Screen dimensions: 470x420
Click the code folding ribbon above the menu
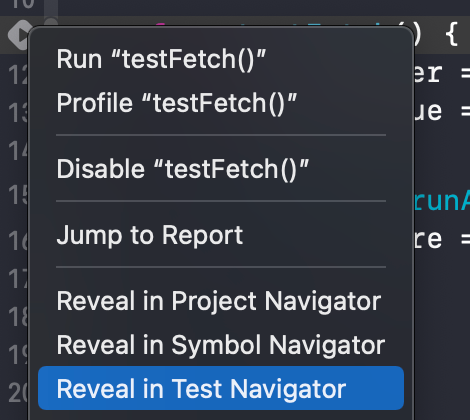point(51,10)
